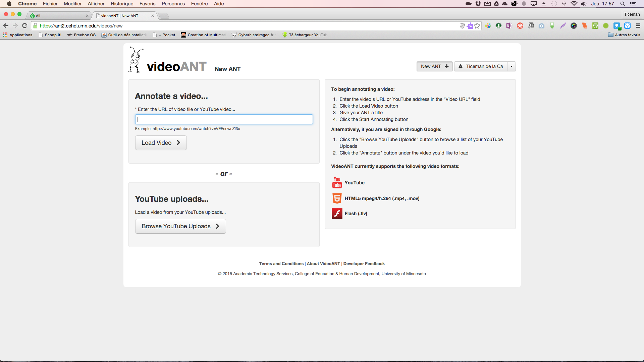Open the Wi-Fi status menu

(x=574, y=4)
